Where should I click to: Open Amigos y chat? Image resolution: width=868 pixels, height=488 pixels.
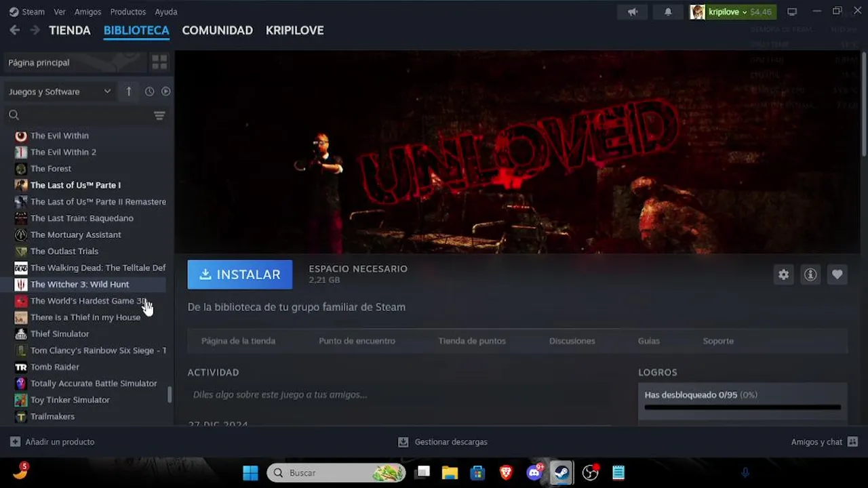[824, 442]
